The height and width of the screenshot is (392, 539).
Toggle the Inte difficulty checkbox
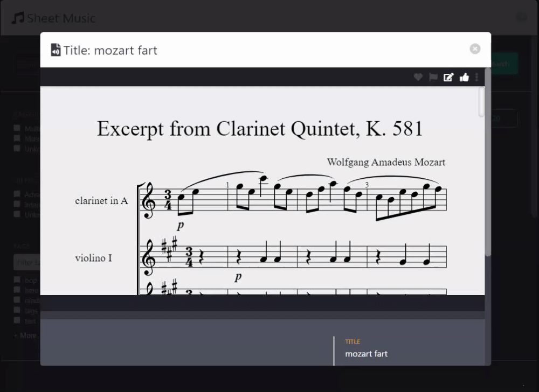click(17, 204)
